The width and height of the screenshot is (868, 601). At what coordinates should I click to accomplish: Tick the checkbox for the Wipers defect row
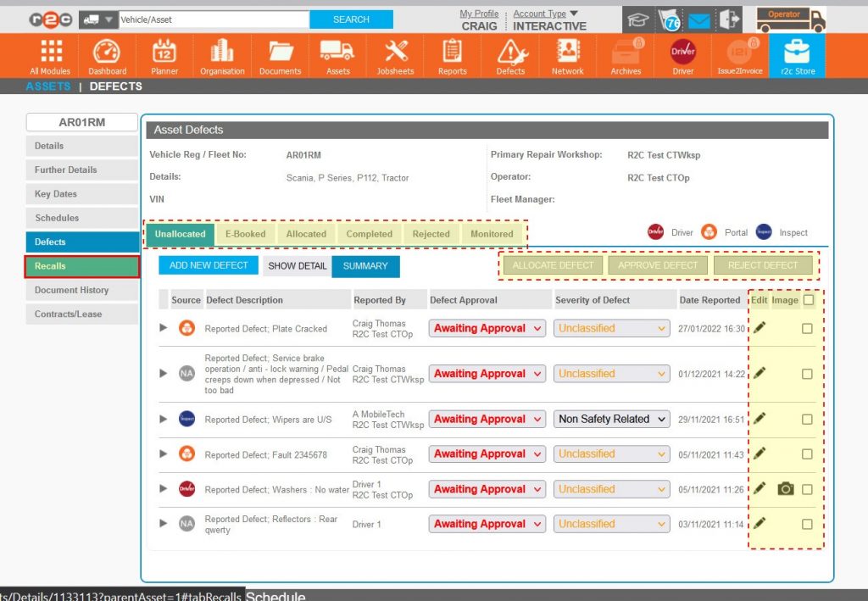point(809,419)
